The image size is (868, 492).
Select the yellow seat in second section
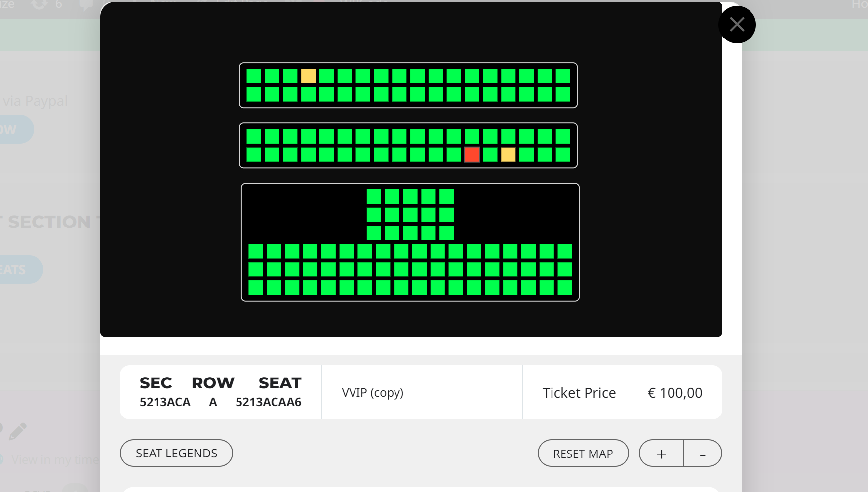pos(509,154)
